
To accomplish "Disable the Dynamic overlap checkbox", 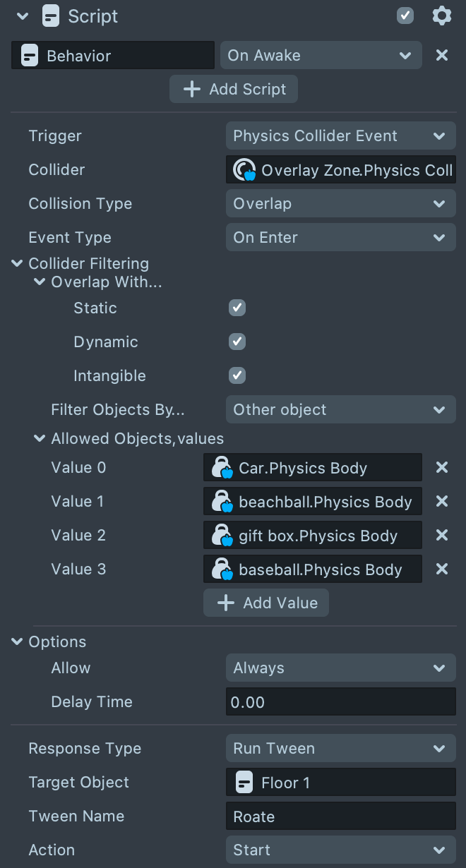I will (237, 342).
